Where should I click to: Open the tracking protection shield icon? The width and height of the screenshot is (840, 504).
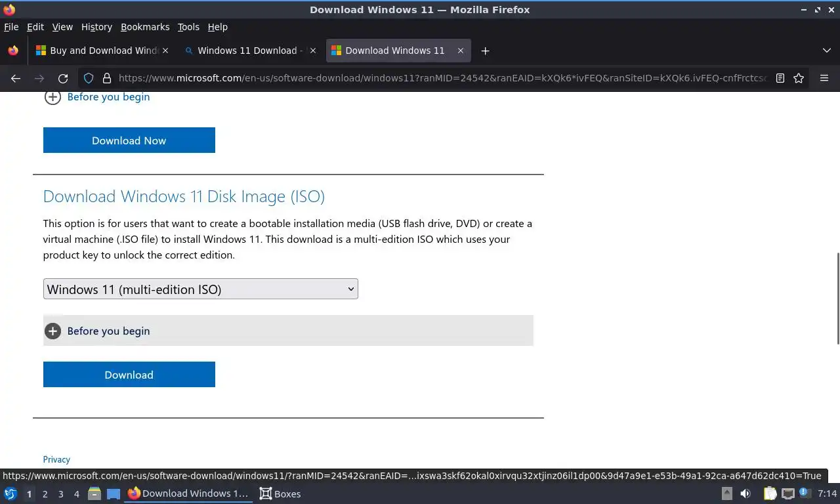tap(89, 78)
